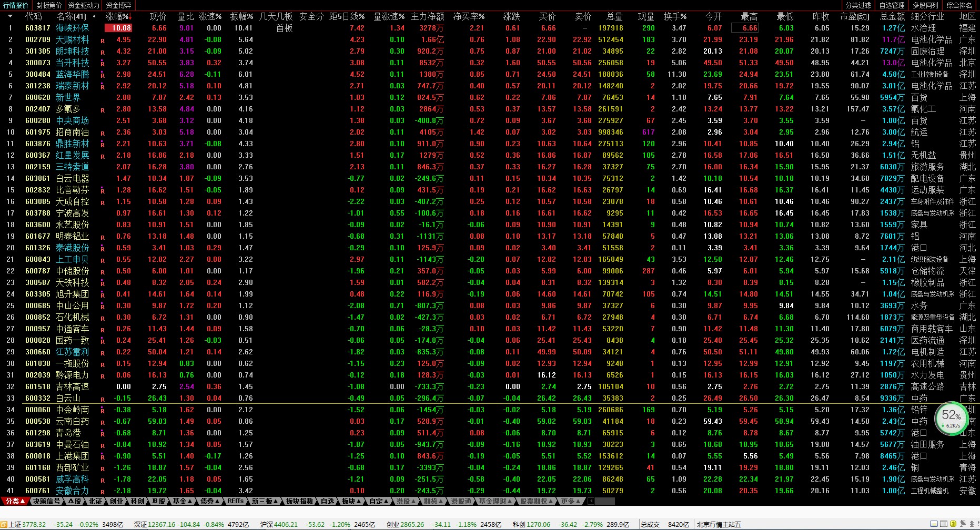Expand the A股 bottom tab menu
This screenshot has height=530, width=980.
pos(75,501)
